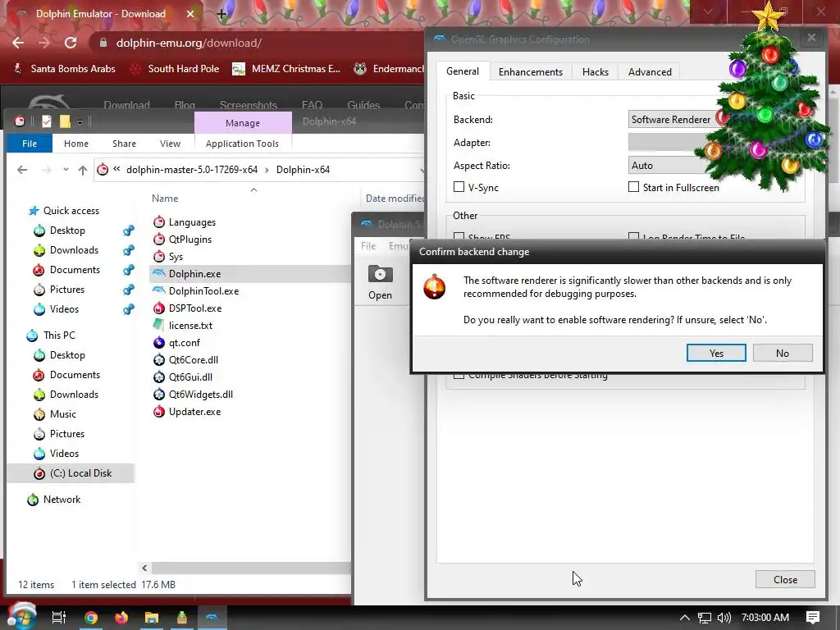840x630 pixels.
Task: Select DSPTool.exe file icon
Action: point(159,308)
